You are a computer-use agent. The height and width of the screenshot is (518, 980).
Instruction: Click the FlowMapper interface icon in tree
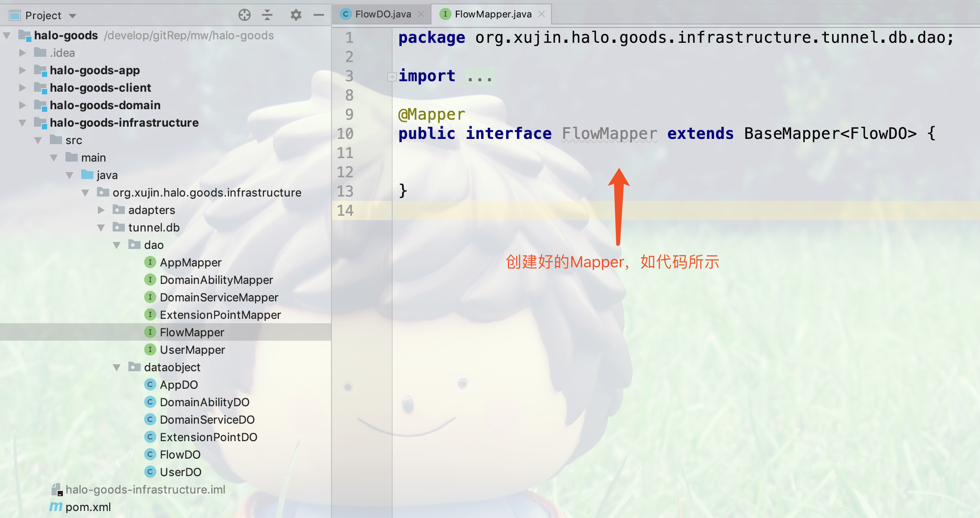[150, 332]
